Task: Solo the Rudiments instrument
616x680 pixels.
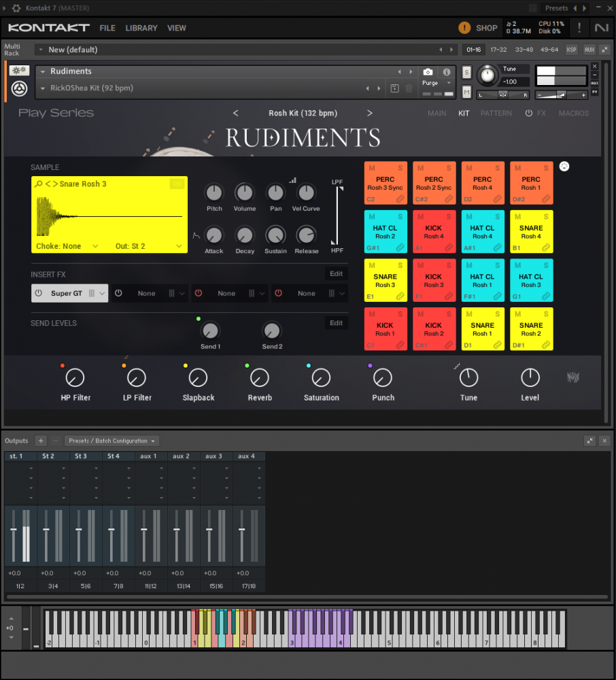Action: tap(466, 73)
